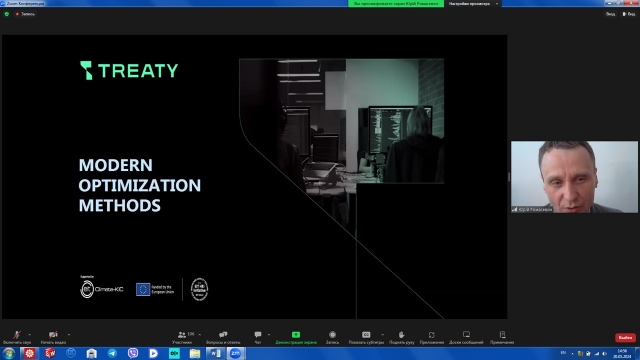Open the teal app icon in taskbar

174,353
